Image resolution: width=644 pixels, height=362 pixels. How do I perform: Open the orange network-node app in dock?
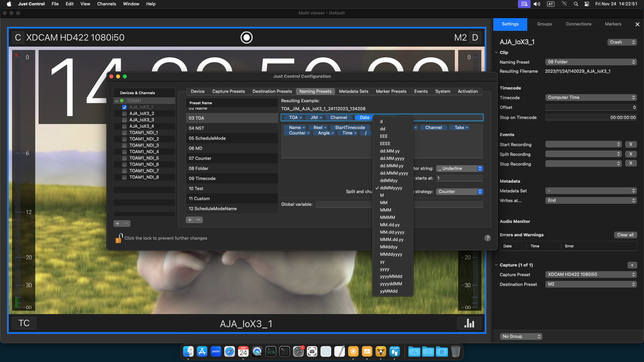click(x=381, y=351)
